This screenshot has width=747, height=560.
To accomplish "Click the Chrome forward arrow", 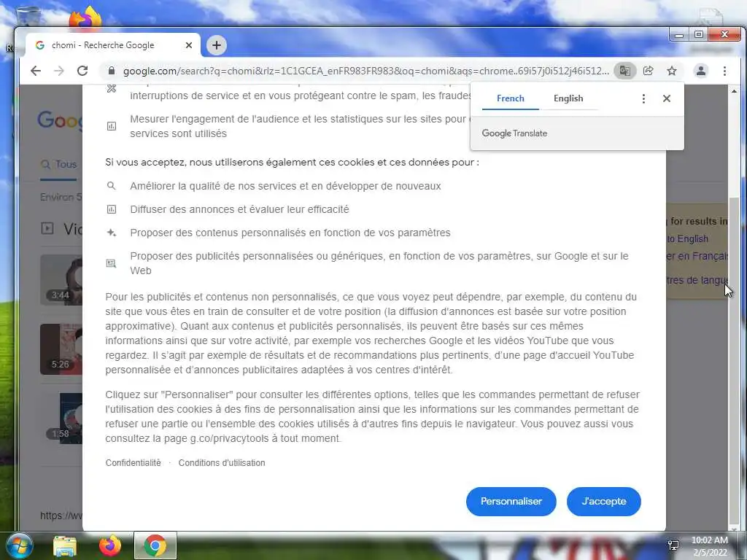I will [59, 71].
